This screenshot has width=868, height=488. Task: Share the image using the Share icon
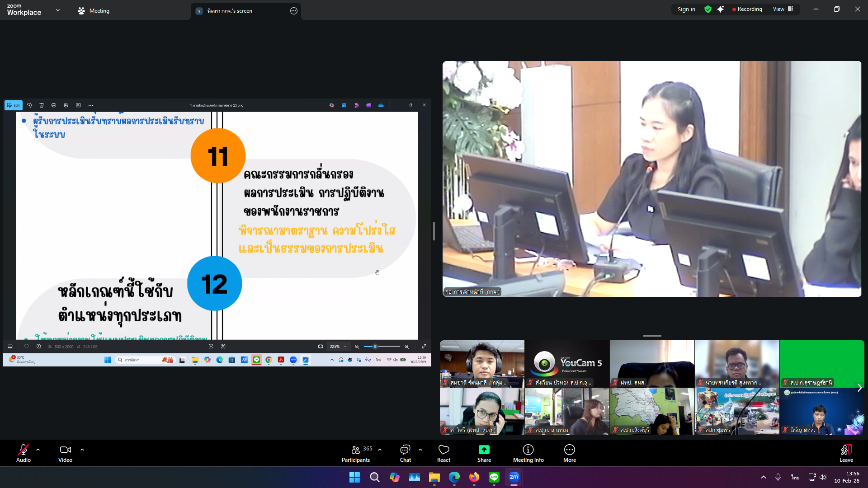(66, 105)
